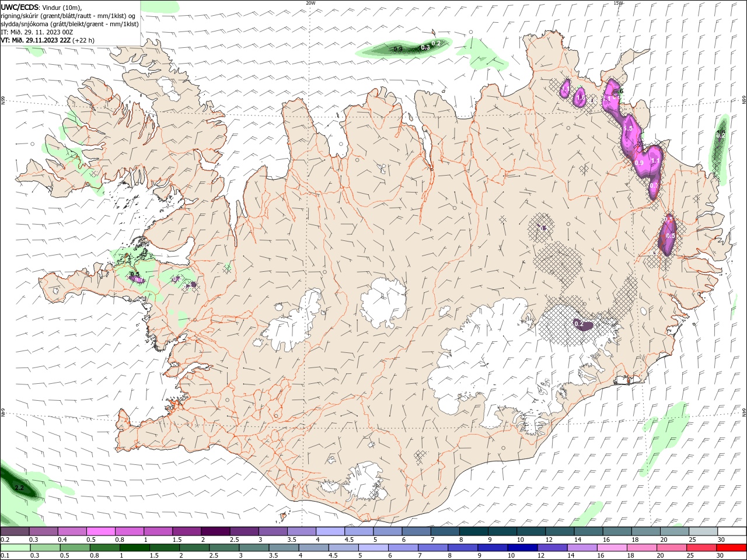Click upper legend swatch between 25 and 30

(x=703, y=531)
